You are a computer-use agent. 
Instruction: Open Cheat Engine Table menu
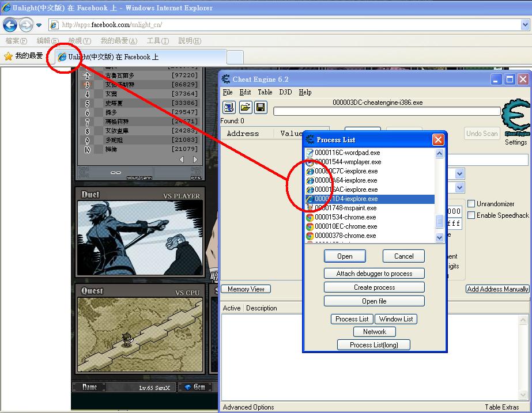pyautogui.click(x=265, y=92)
